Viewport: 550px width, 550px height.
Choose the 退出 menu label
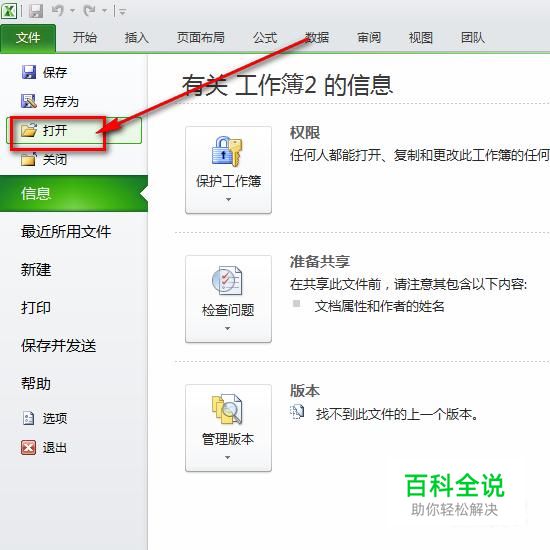click(55, 448)
